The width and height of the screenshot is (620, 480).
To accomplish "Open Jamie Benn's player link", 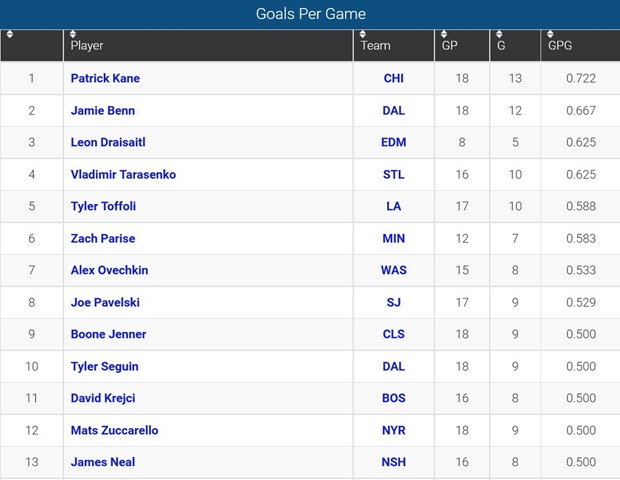I will [x=103, y=110].
